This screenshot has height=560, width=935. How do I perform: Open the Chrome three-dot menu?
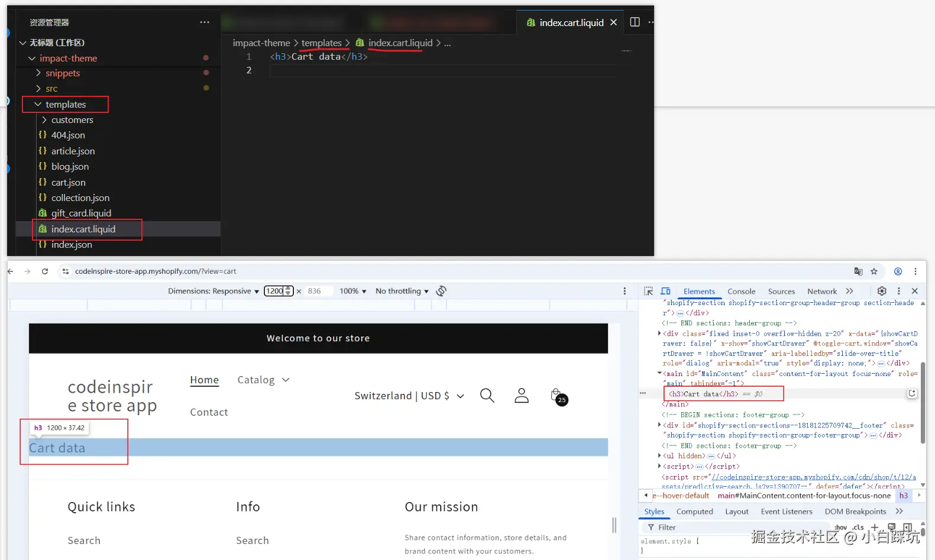click(915, 271)
